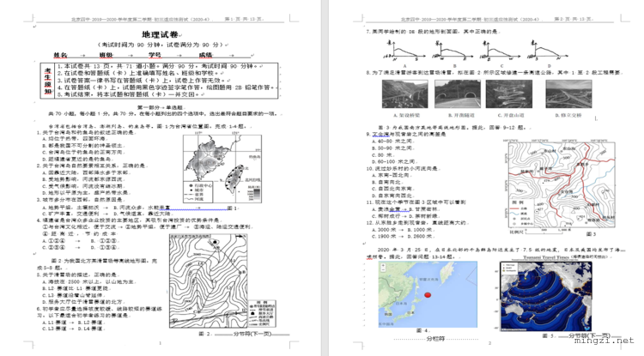Select the tunnel photo B 开凿隧道

click(x=457, y=94)
